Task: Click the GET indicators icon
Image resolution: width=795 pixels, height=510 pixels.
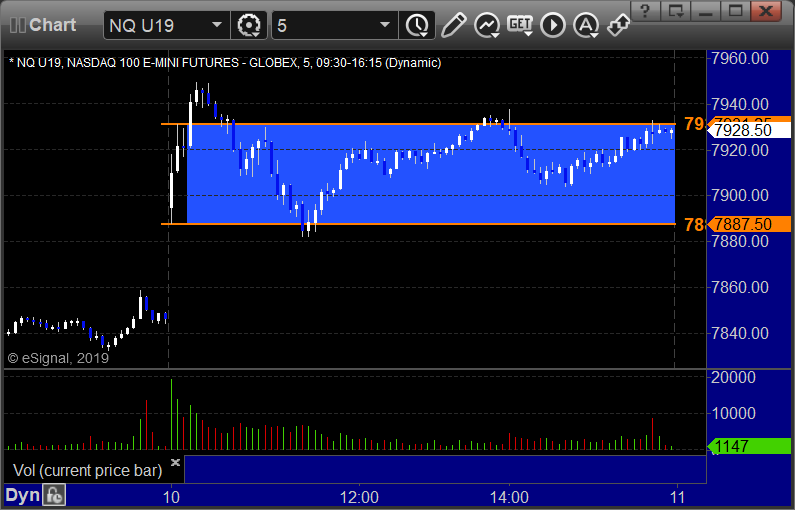Action: (x=520, y=24)
